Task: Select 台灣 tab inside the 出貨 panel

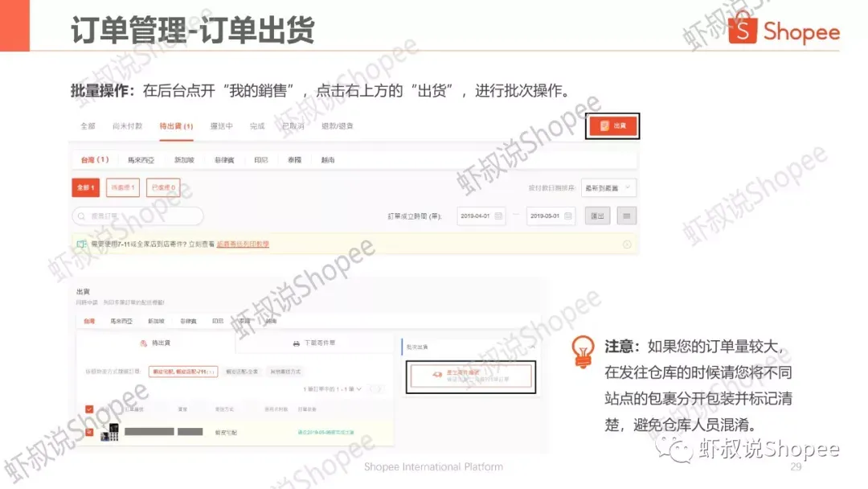Action: pos(89,321)
